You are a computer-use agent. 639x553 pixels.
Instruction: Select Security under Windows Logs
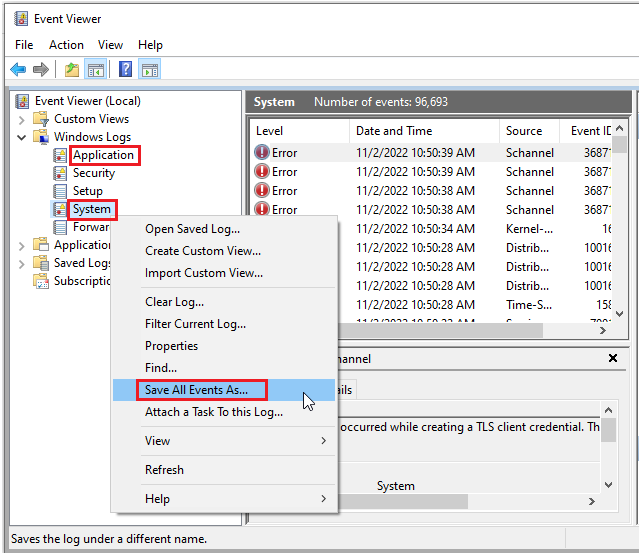[x=94, y=173]
